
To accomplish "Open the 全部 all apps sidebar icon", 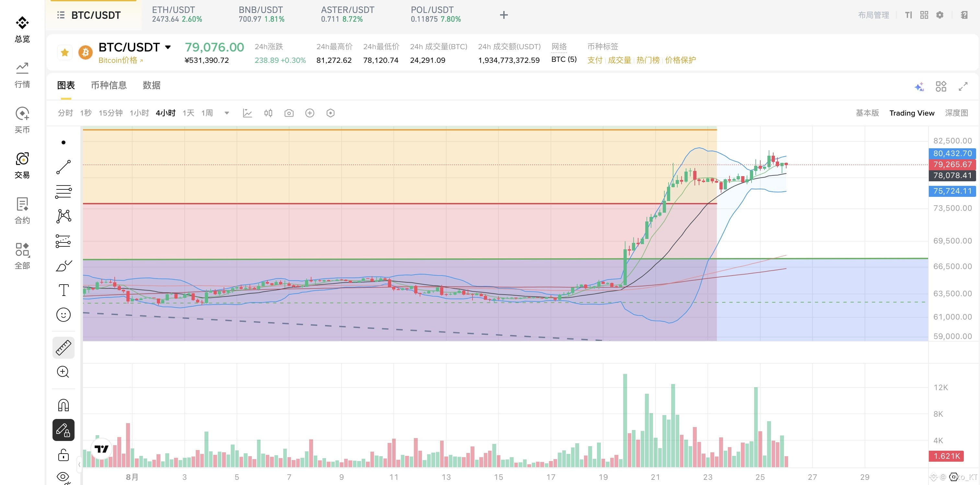I will (22, 256).
